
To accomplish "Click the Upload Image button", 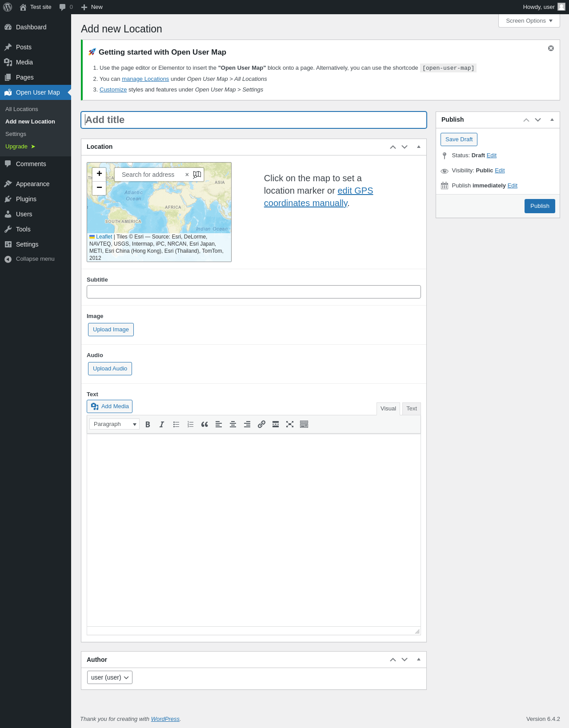I will (x=111, y=330).
